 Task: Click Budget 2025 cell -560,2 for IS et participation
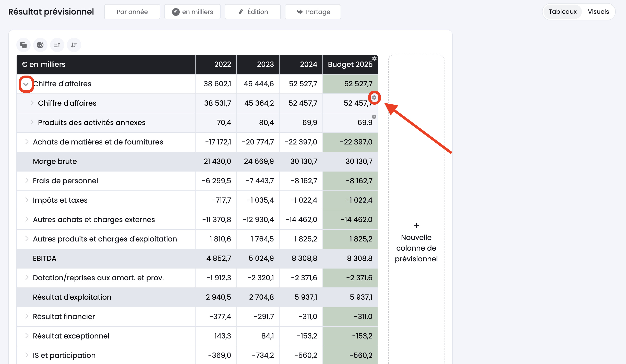click(x=350, y=355)
